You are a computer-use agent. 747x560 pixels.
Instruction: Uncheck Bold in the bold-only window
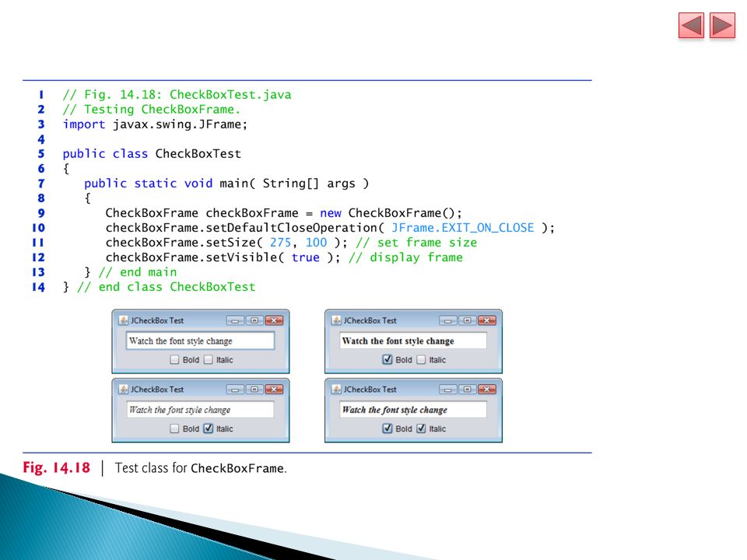tap(388, 359)
